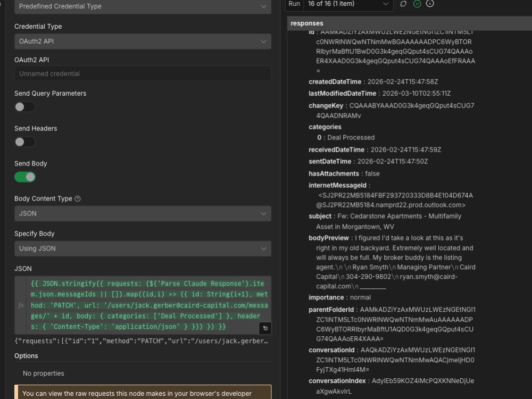The height and width of the screenshot is (399, 532).
Task: Click the importance normal value
Action: pyautogui.click(x=360, y=297)
